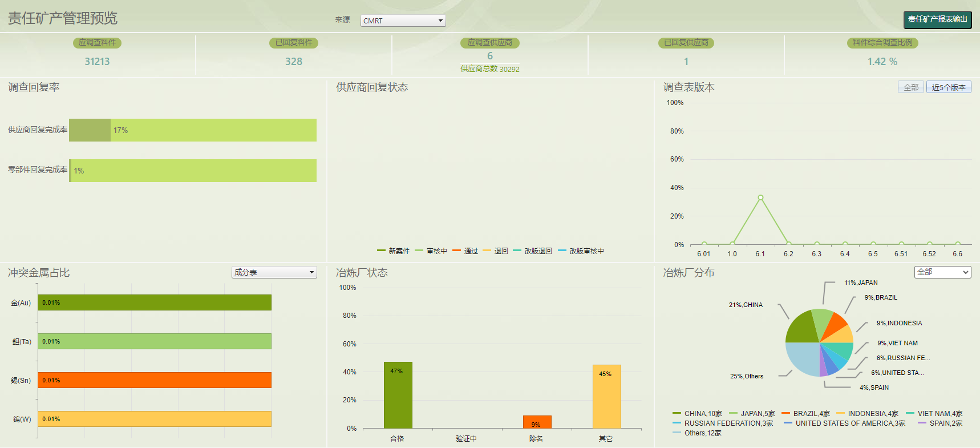Click the 鉭(Ta) light green bar
980x448 pixels.
(155, 341)
